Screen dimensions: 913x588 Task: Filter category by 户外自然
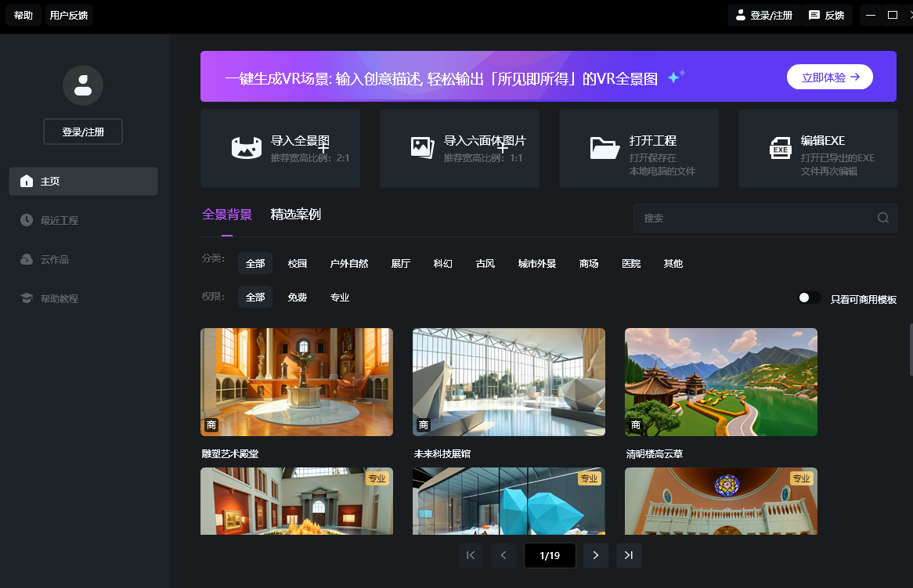pyautogui.click(x=348, y=264)
